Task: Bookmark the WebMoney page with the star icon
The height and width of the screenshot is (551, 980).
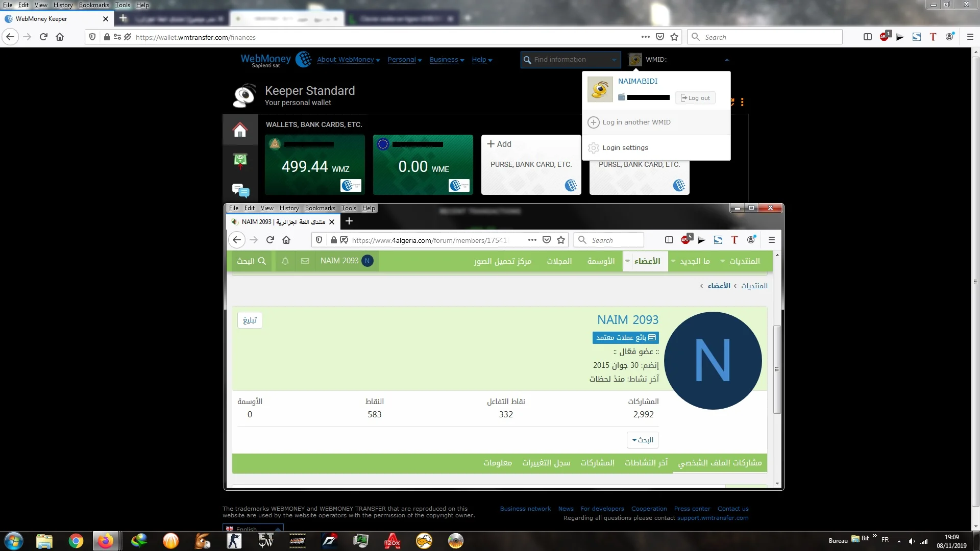Action: point(674,37)
